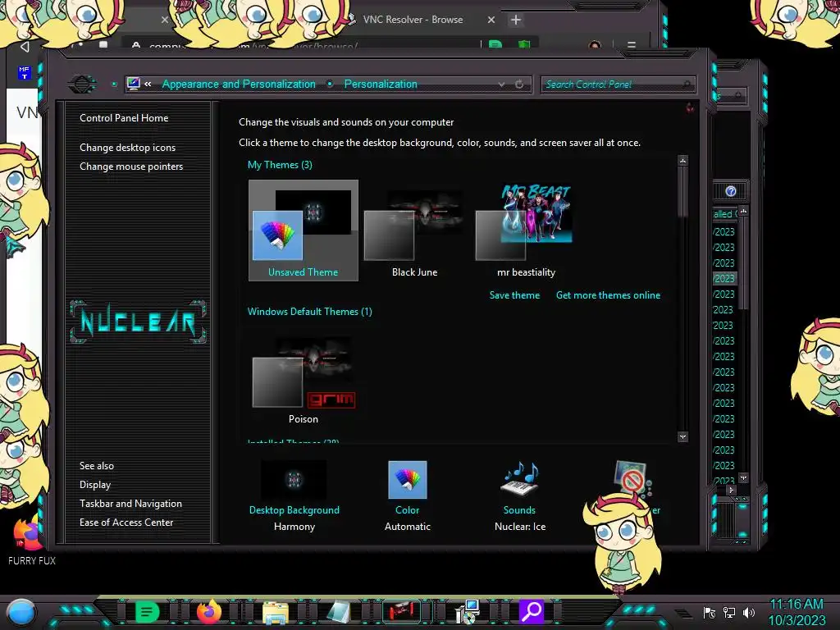Open the installer computer icon in taskbar
Image resolution: width=840 pixels, height=630 pixels.
pos(467,612)
